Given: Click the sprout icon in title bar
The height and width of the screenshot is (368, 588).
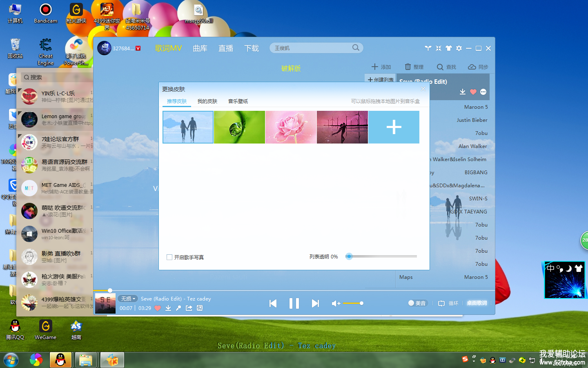Looking at the screenshot, I should (x=428, y=48).
